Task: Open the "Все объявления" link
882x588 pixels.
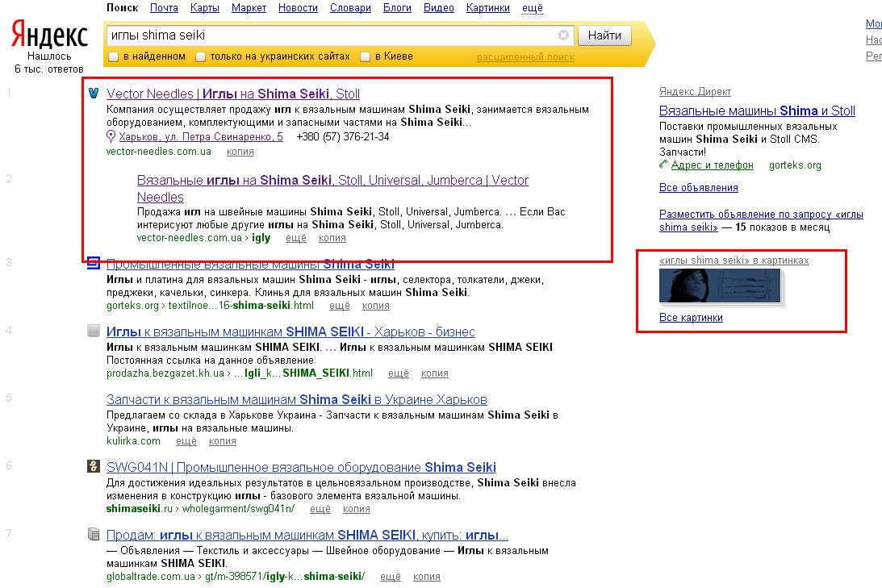Action: pos(698,188)
